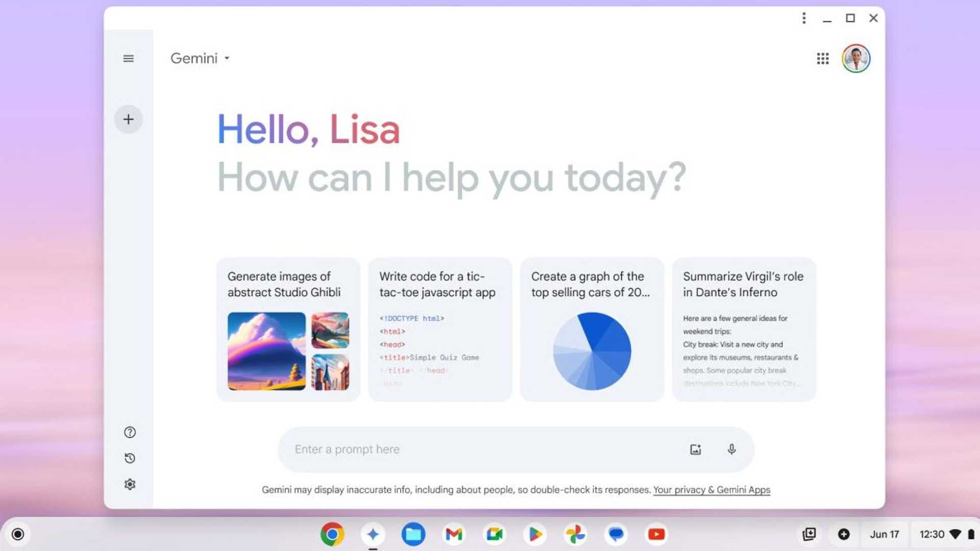Viewport: 980px width, 551px height.
Task: Activate the microphone for voice input
Action: [731, 449]
